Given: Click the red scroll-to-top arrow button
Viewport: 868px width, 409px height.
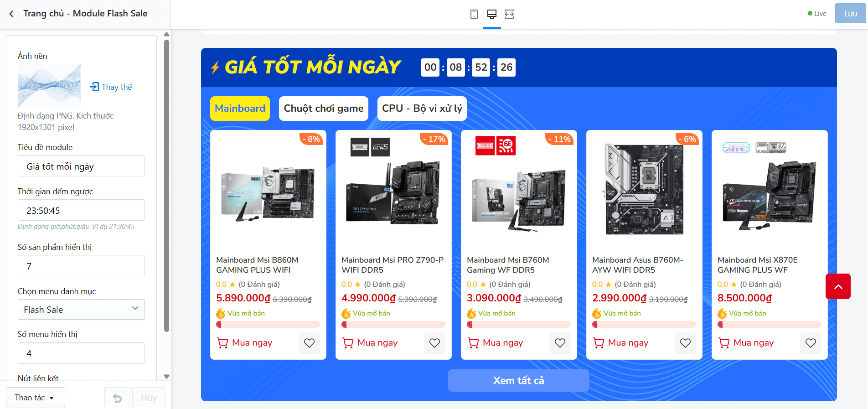Looking at the screenshot, I should tap(838, 286).
